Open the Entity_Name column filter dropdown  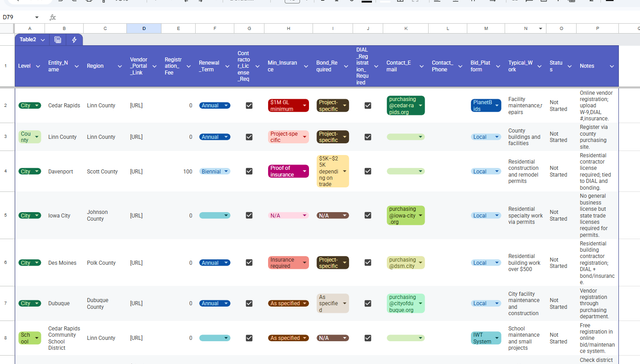click(76, 66)
